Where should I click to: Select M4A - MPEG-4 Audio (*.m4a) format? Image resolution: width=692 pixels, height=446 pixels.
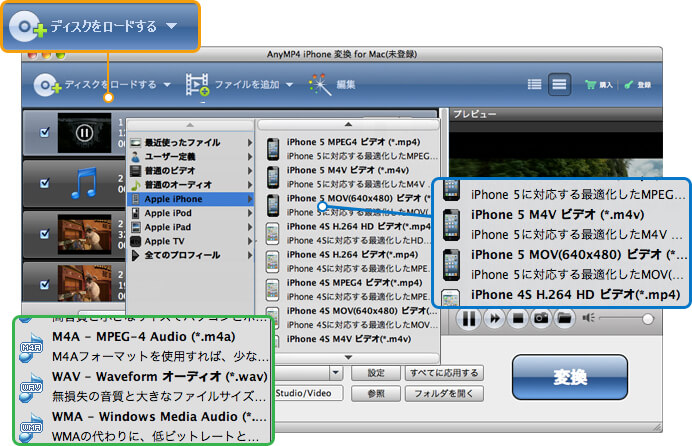click(143, 337)
